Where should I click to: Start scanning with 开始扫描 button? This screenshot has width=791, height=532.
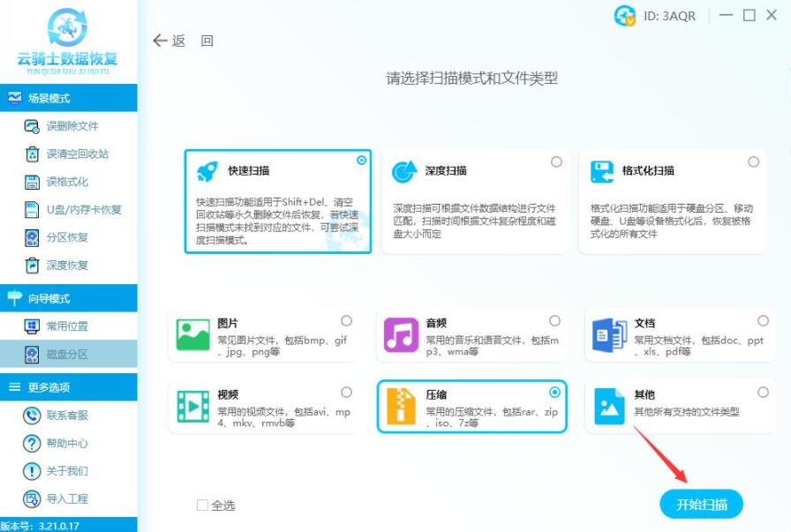tap(701, 504)
